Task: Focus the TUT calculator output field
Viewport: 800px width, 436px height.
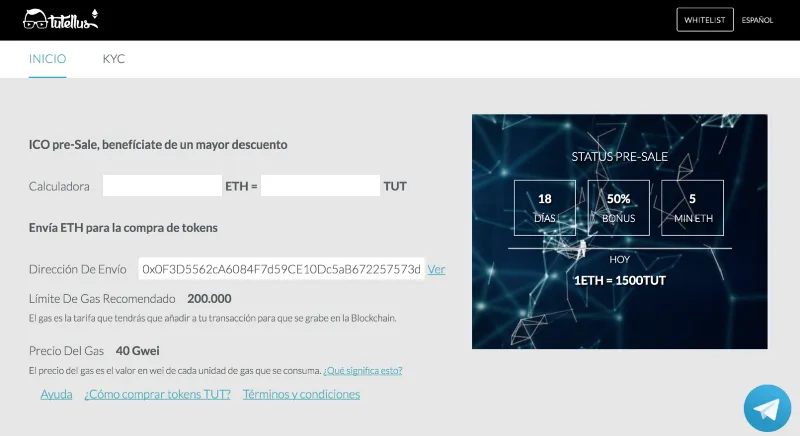Action: click(320, 186)
